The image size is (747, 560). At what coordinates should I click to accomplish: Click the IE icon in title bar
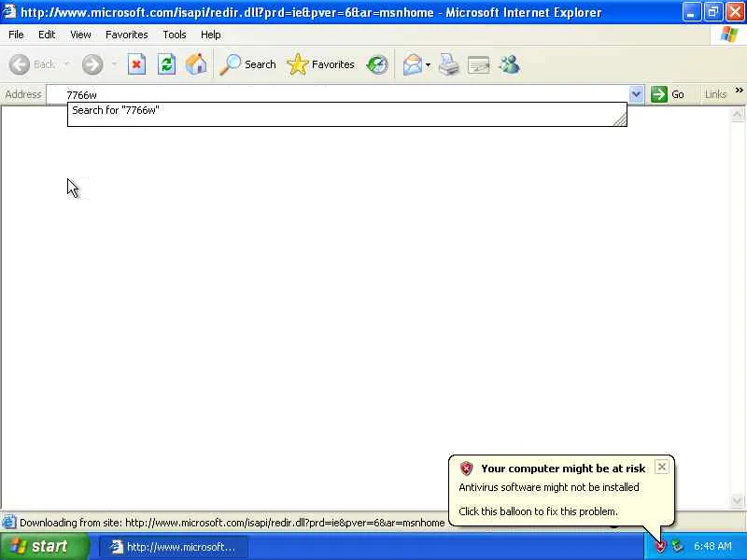click(x=9, y=11)
